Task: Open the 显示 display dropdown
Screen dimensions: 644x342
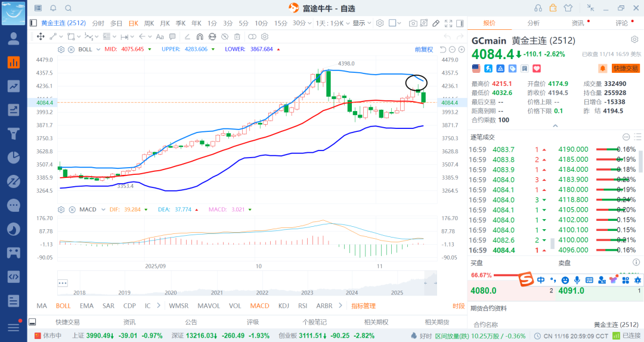Action: 362,23
